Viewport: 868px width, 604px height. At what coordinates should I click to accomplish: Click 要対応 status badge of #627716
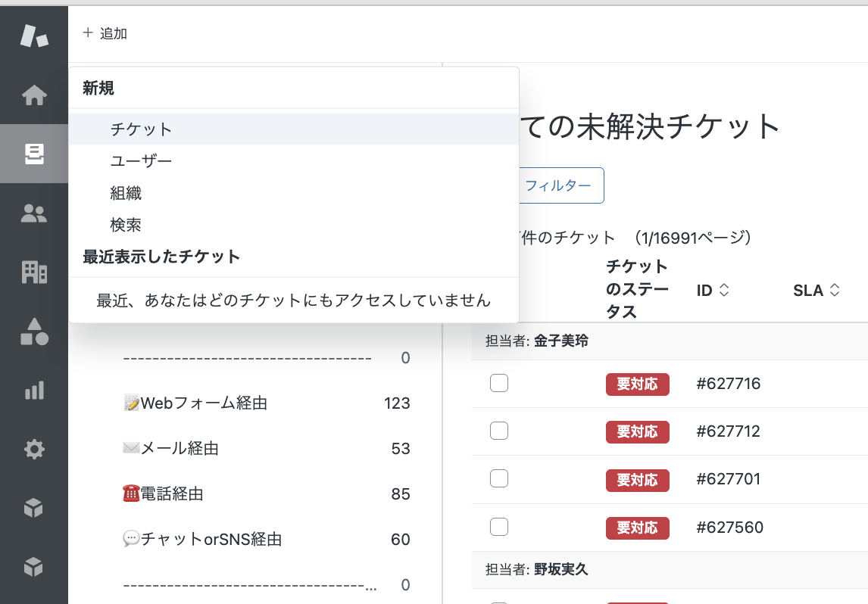click(638, 384)
